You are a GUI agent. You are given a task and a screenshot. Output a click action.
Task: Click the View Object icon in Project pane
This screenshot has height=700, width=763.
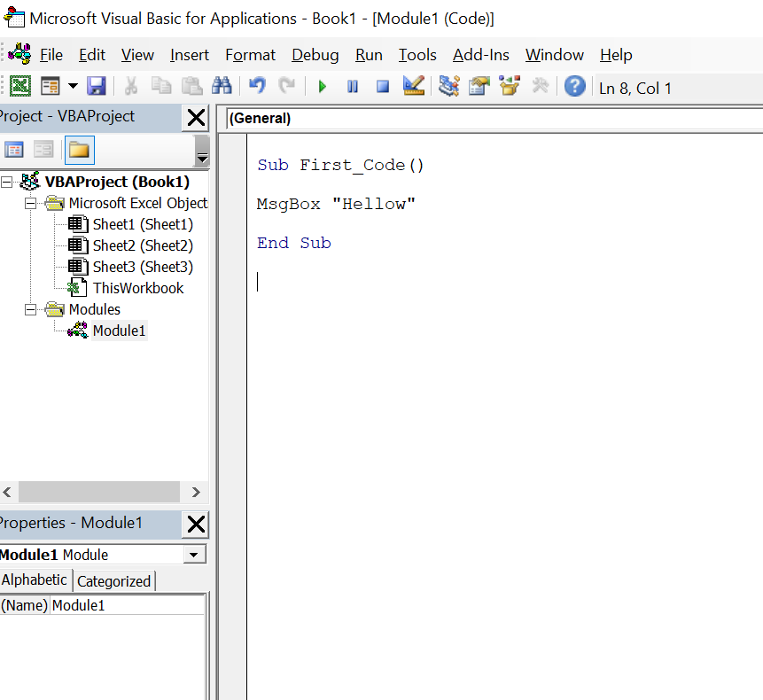pos(43,150)
